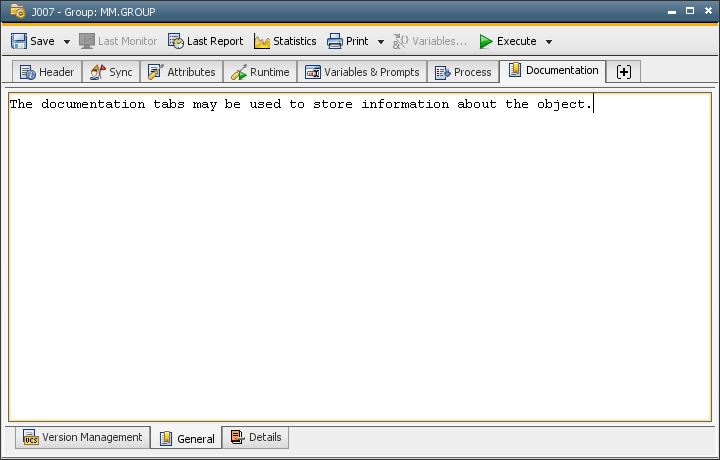This screenshot has height=460, width=720.
Task: Expand the Print options arrow
Action: [381, 42]
